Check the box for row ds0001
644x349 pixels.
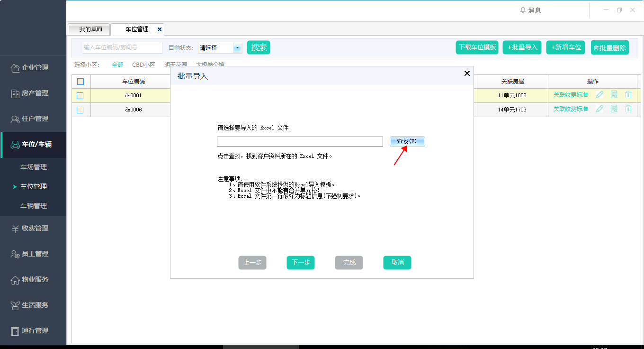coord(80,96)
